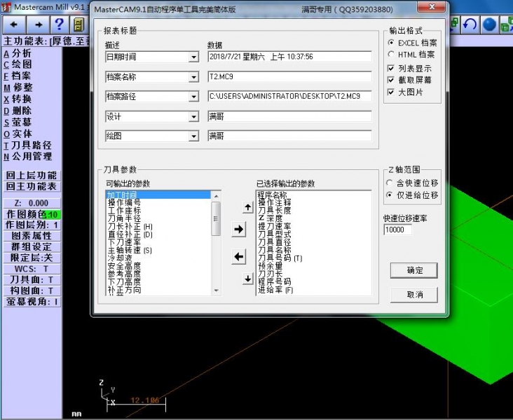The width and height of the screenshot is (513, 420).
Task: Click the T2.MC9 file name field
Action: pyautogui.click(x=289, y=77)
